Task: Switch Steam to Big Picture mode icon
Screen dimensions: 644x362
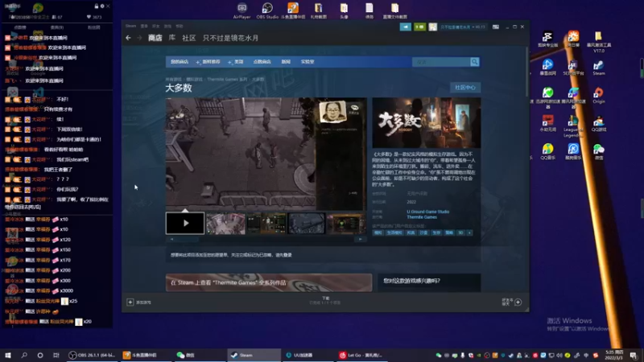Action: click(x=496, y=27)
